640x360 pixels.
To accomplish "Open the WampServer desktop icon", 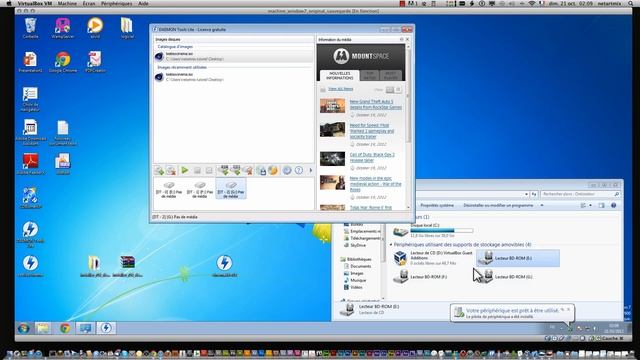I will (x=62, y=28).
